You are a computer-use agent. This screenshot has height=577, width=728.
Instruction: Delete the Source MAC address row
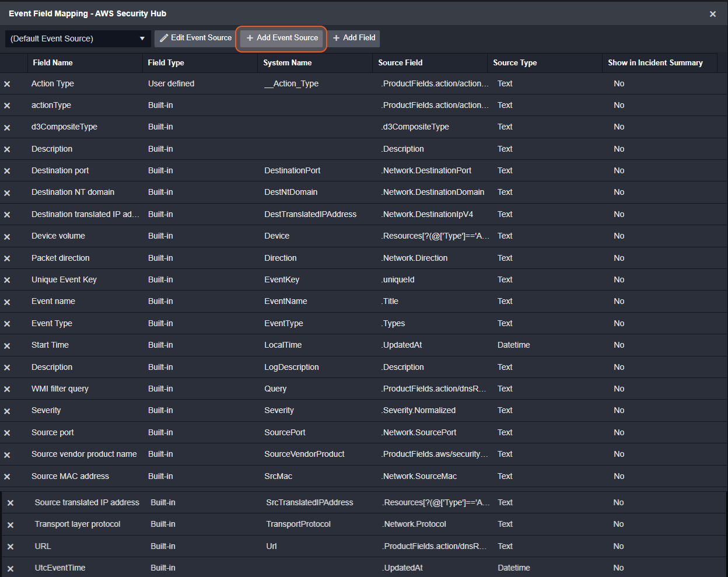coord(7,477)
